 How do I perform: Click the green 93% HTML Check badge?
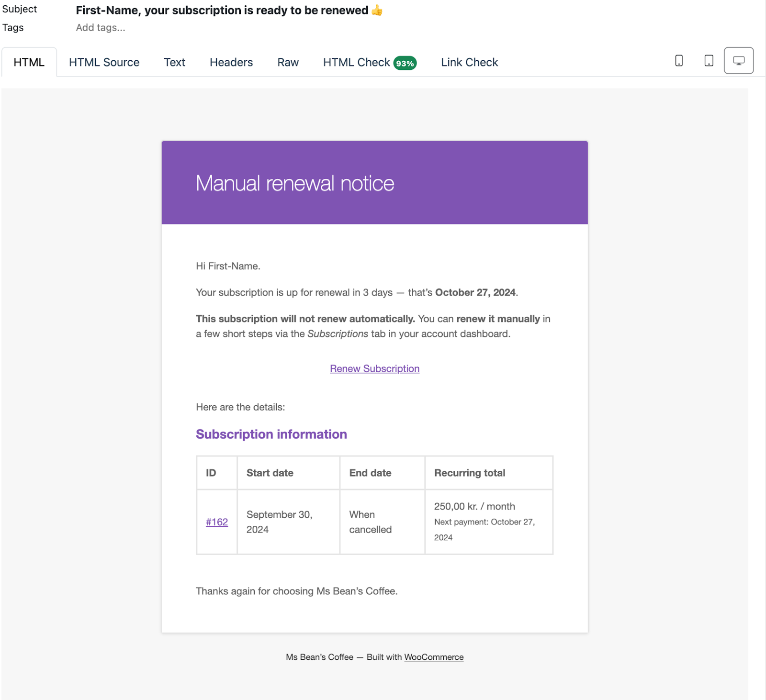pos(405,62)
